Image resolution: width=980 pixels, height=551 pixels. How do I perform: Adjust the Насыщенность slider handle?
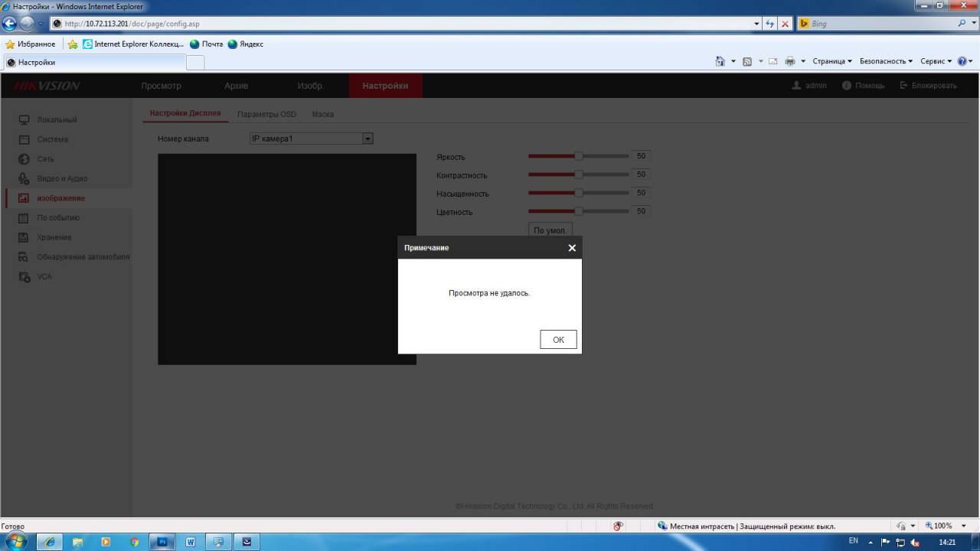point(579,193)
